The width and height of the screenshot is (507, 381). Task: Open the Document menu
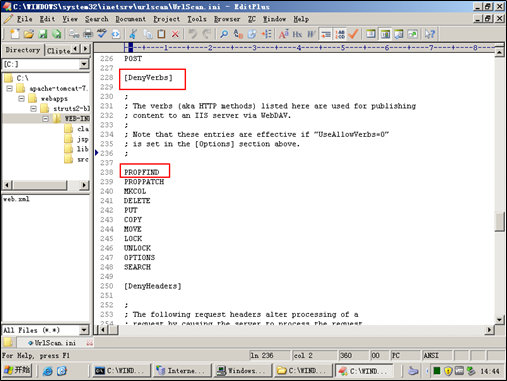pos(131,19)
